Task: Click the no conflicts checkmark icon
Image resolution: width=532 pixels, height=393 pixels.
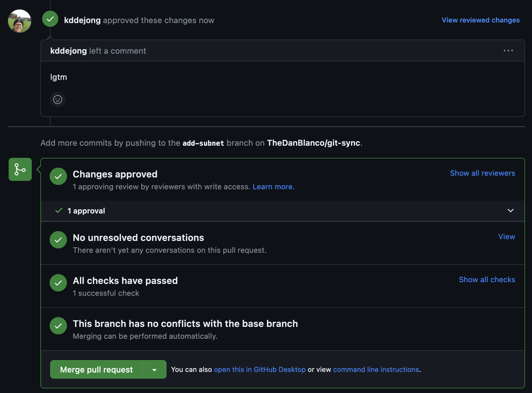Action: click(58, 326)
